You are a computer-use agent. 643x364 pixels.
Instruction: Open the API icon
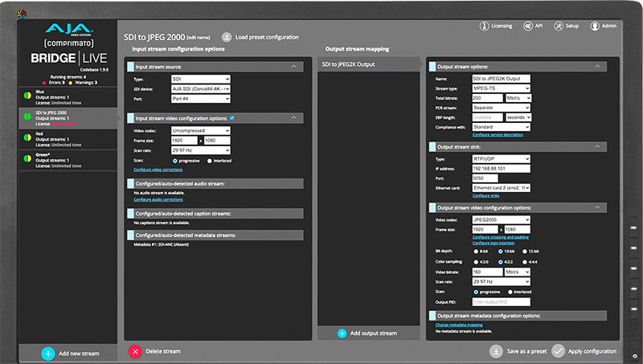point(528,26)
